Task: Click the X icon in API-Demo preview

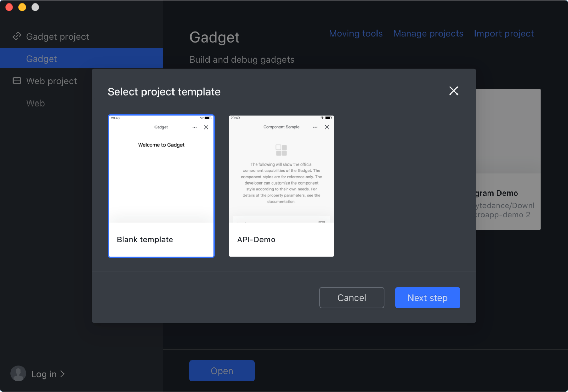Action: coord(327,127)
